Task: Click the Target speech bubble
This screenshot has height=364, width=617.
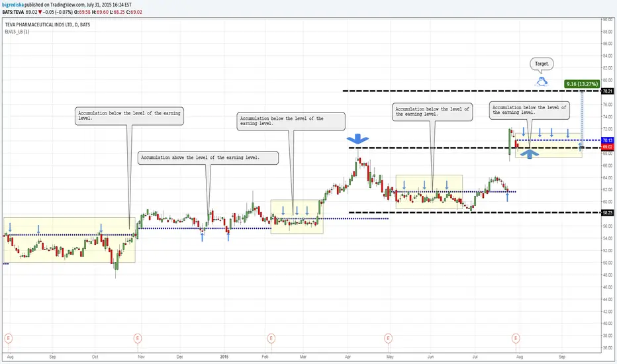Action: [542, 64]
